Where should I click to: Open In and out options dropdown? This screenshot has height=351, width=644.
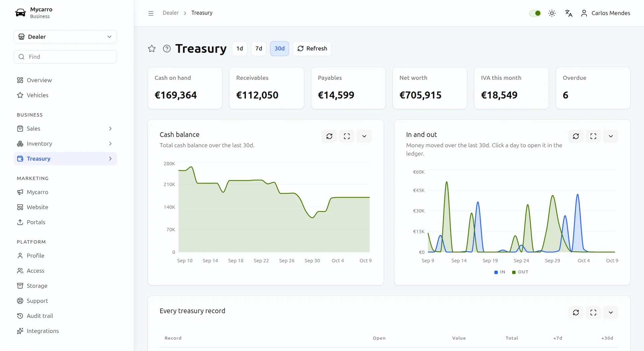611,136
